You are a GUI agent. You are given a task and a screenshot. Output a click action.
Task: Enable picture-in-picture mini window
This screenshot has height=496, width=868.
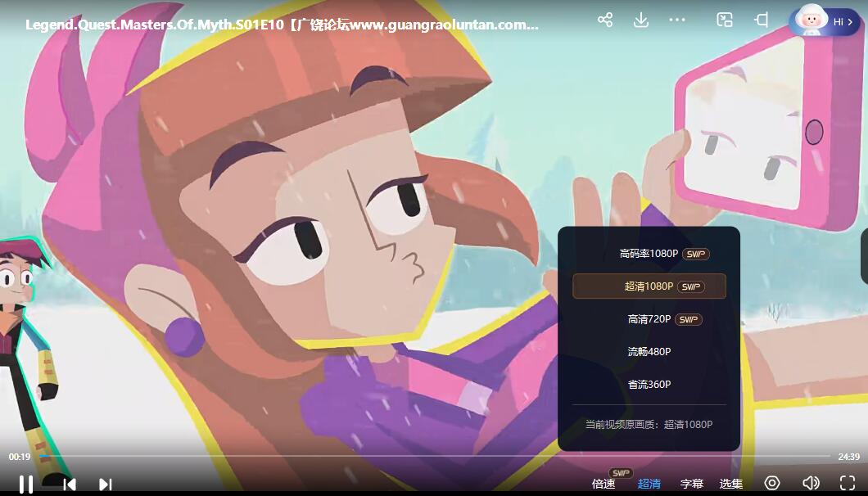(725, 20)
